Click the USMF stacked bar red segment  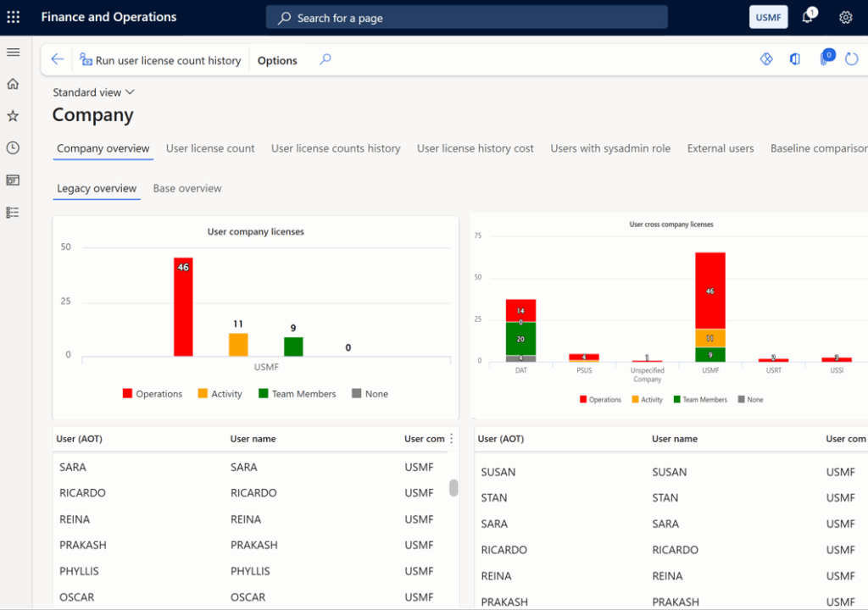(710, 291)
